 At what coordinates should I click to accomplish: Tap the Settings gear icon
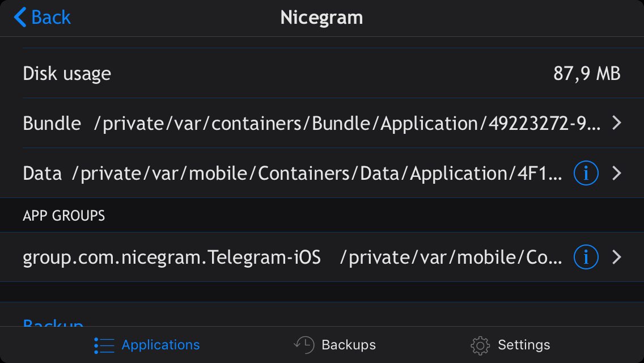(480, 345)
